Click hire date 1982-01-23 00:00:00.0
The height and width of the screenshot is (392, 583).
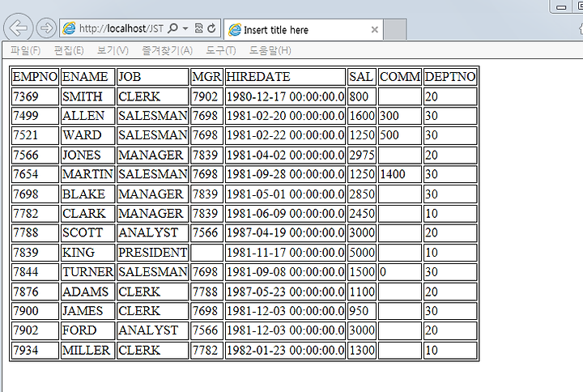(x=286, y=351)
